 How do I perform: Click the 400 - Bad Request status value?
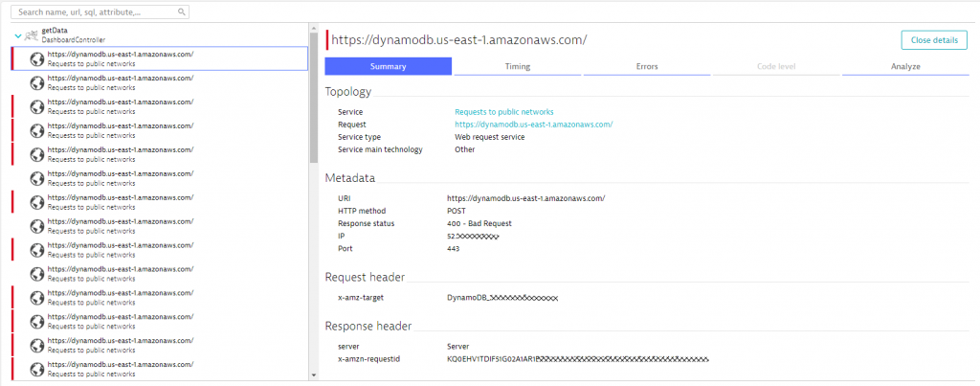(479, 223)
